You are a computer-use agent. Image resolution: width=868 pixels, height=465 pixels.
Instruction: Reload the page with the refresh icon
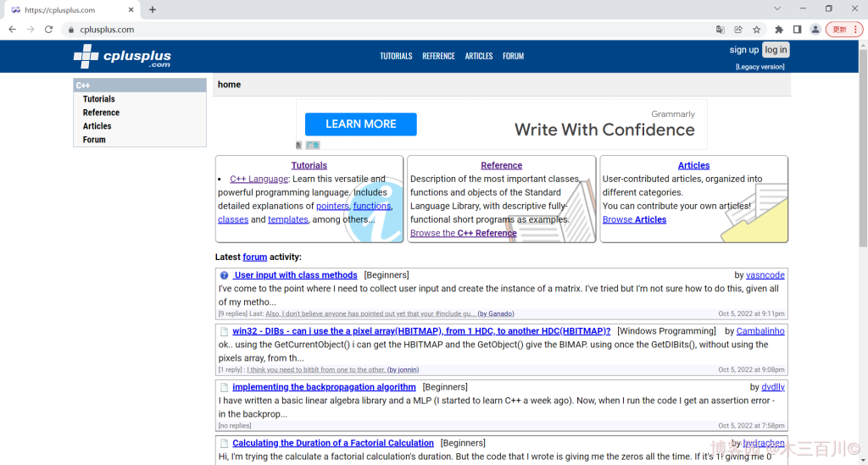pos(48,30)
